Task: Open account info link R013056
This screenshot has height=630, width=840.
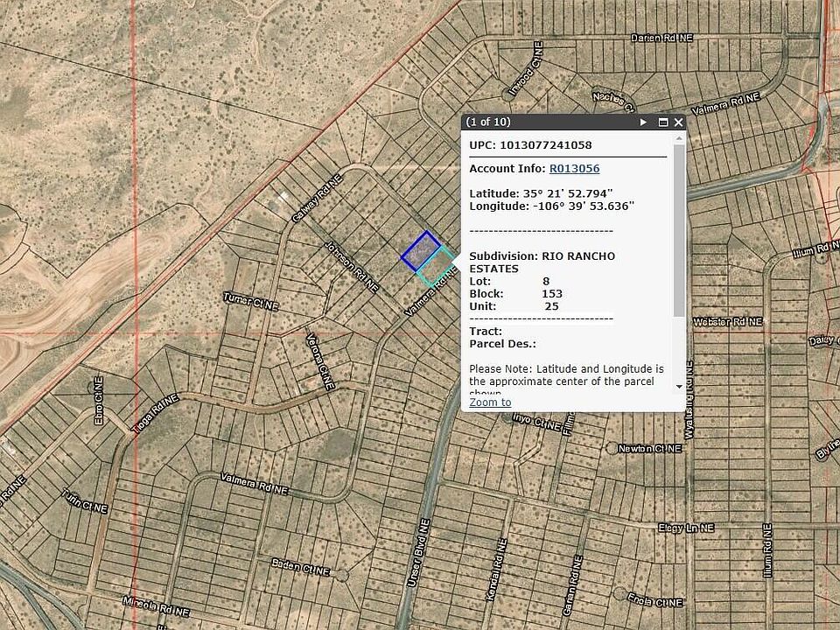Action: (574, 168)
